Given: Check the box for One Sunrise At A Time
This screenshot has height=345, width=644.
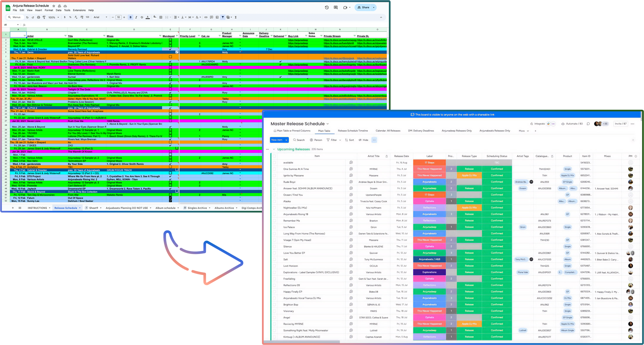Looking at the screenshot, I should 274,169.
